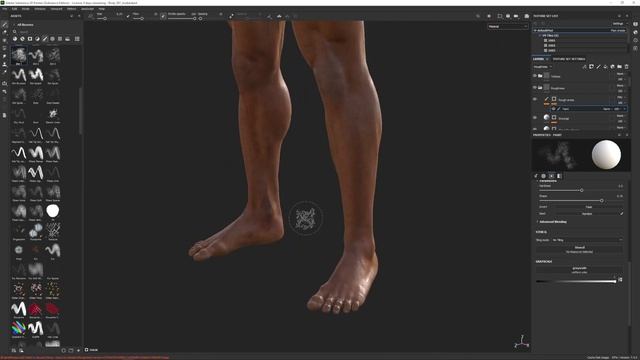Select the Polygon Fill tool
This screenshot has width=640, height=360.
pos(4,48)
